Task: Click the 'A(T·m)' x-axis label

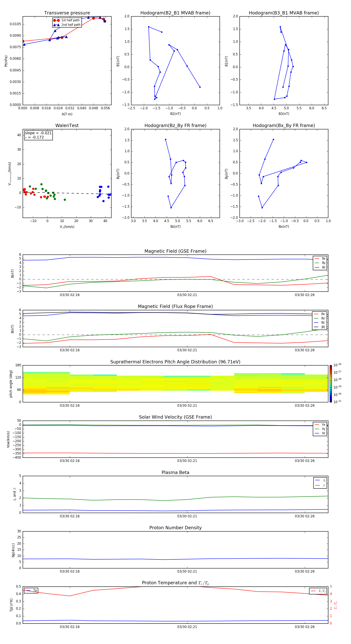Action: [67, 114]
